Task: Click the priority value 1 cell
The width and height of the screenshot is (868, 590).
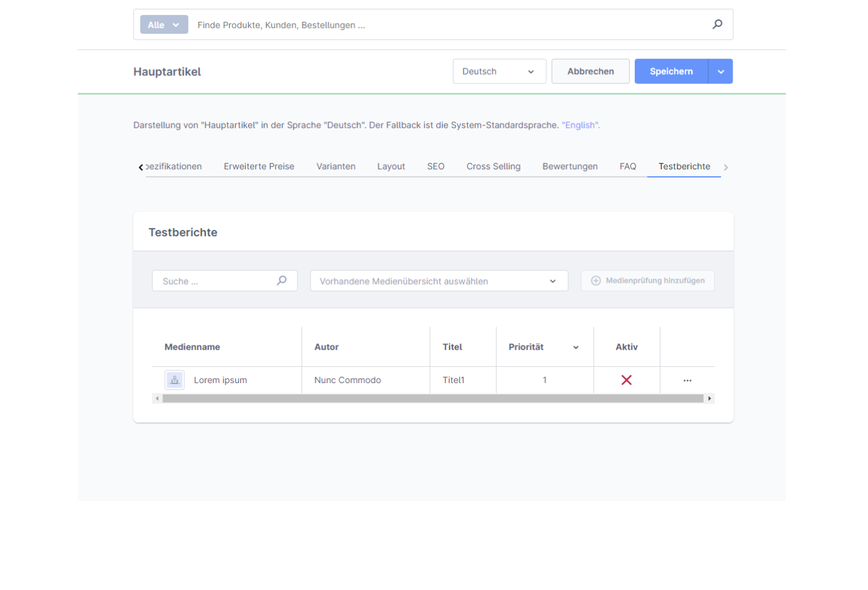Action: click(544, 380)
